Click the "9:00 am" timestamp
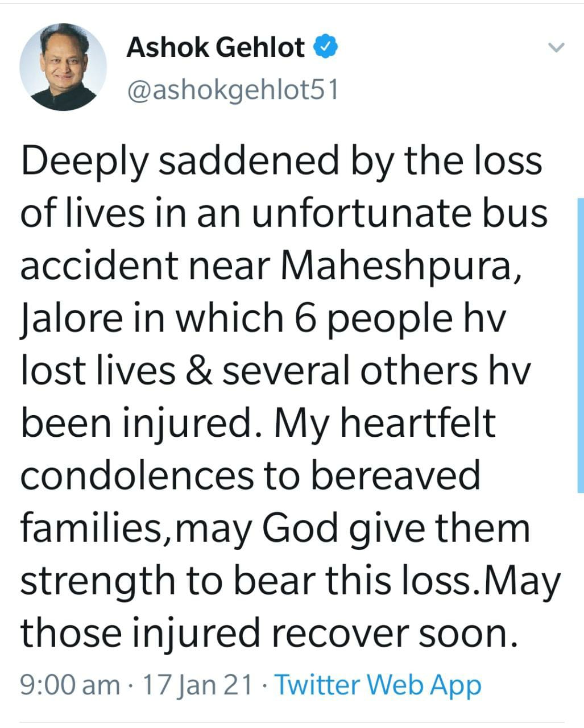This screenshot has width=584, height=728. [x=69, y=685]
